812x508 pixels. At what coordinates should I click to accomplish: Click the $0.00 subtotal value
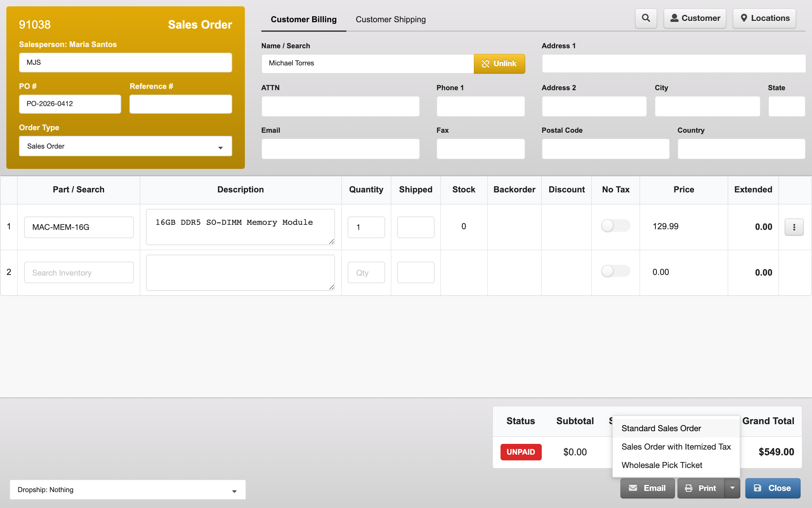click(575, 452)
